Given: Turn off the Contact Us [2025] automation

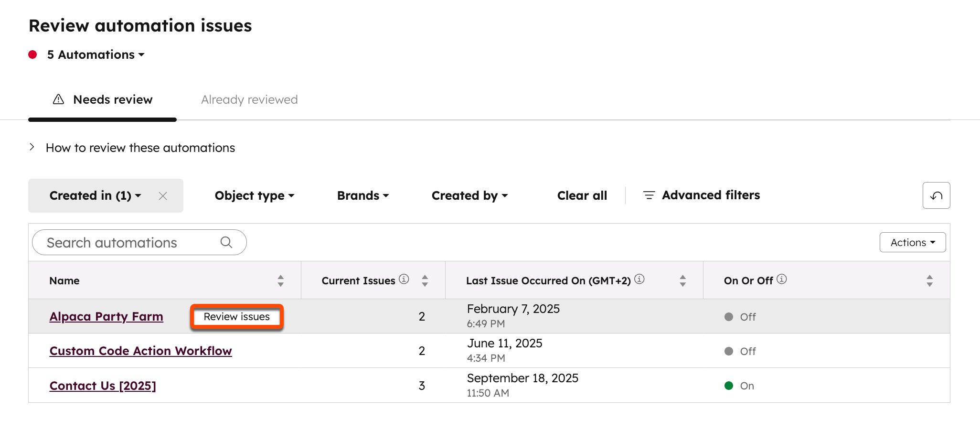Looking at the screenshot, I should (728, 385).
